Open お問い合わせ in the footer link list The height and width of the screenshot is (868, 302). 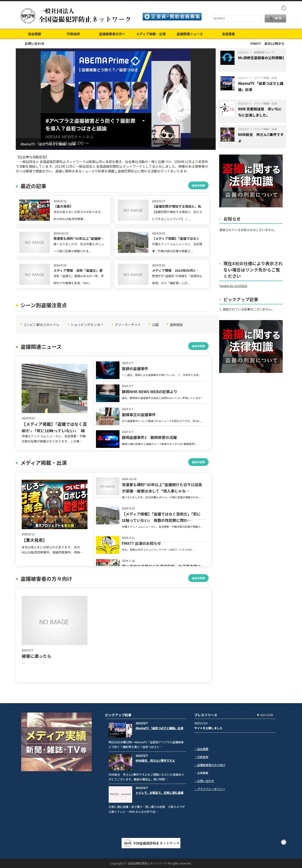coord(204,781)
